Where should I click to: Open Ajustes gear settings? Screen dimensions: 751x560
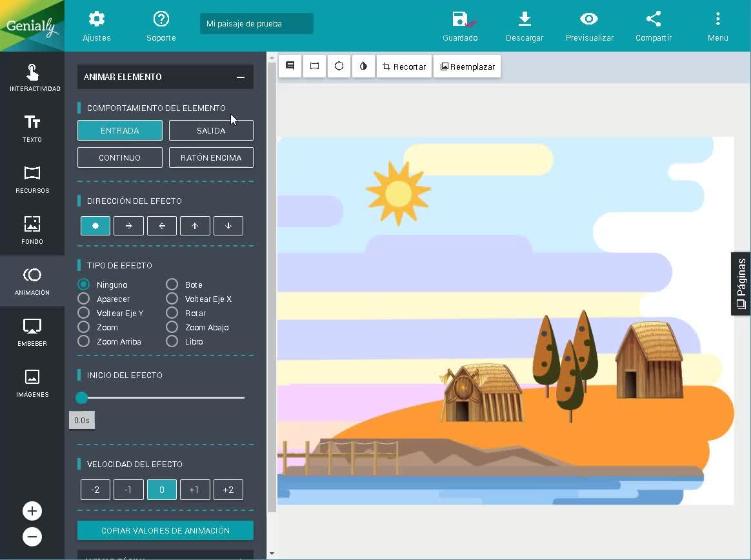(96, 26)
